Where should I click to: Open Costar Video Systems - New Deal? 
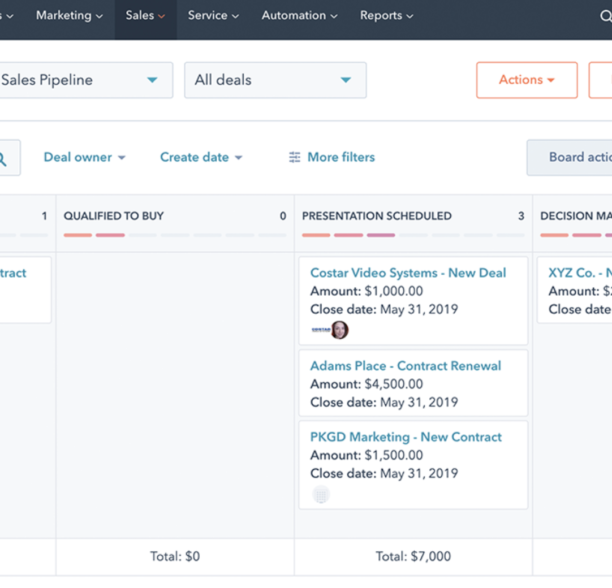408,273
